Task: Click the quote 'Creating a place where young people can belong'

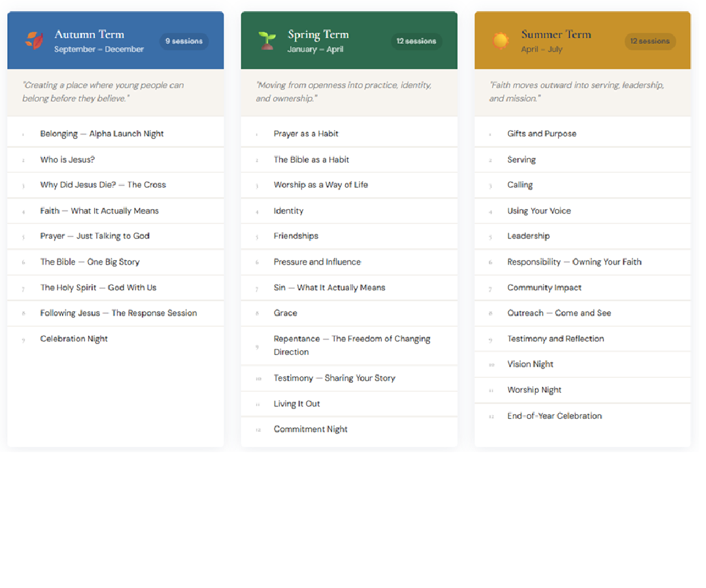Action: point(103,91)
